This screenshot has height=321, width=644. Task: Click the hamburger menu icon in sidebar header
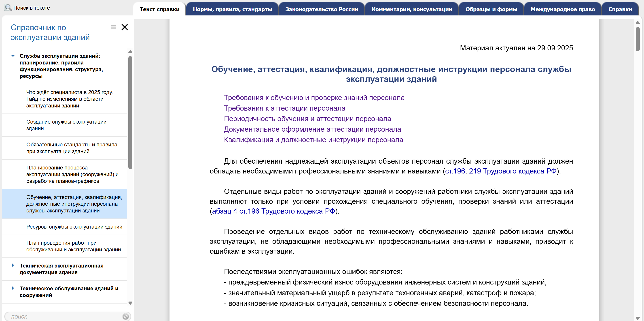coord(114,27)
